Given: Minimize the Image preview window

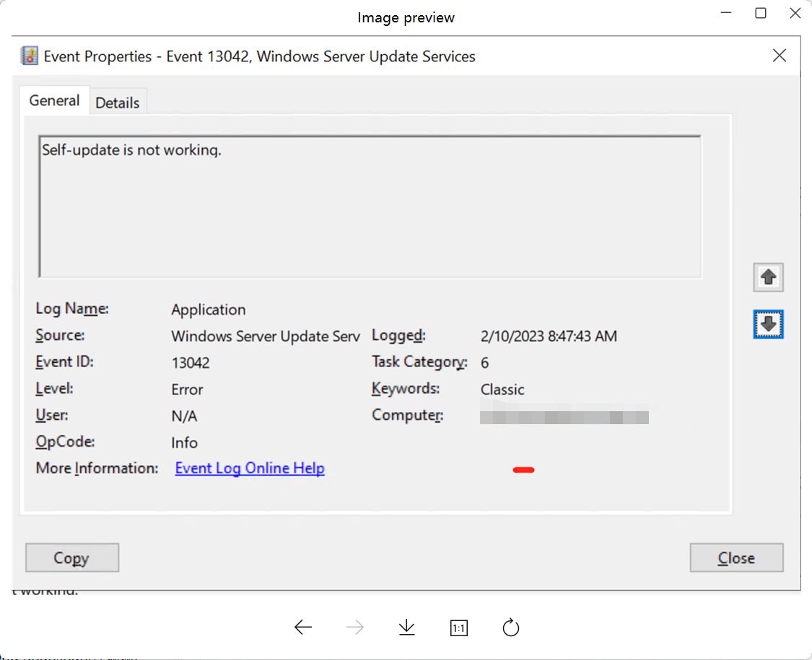Looking at the screenshot, I should pyautogui.click(x=727, y=13).
